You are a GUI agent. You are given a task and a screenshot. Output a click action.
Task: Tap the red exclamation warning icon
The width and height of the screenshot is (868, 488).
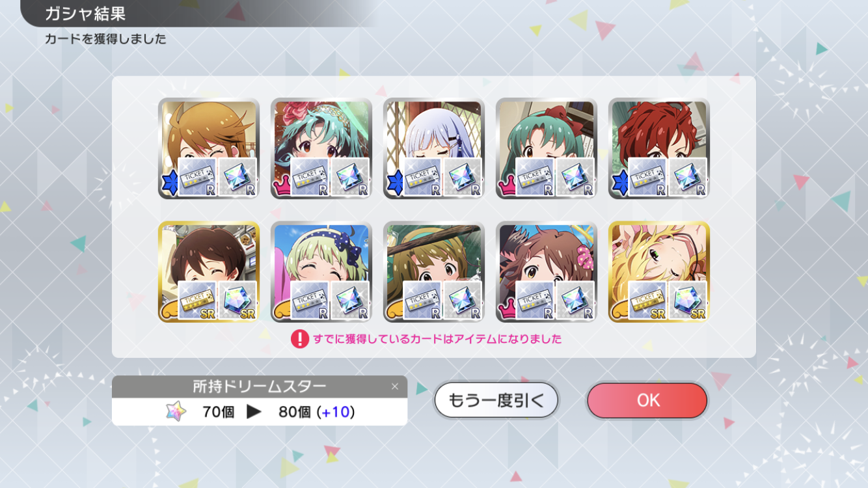299,339
